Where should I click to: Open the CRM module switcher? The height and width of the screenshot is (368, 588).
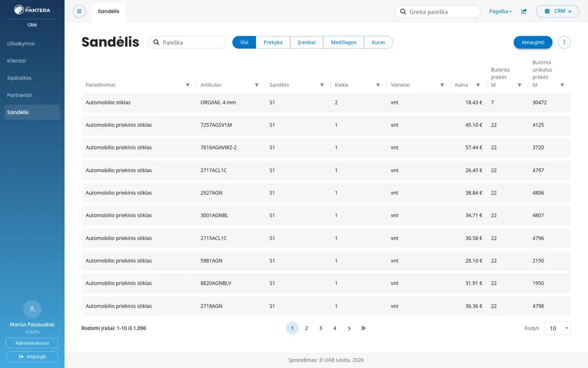[x=558, y=11]
